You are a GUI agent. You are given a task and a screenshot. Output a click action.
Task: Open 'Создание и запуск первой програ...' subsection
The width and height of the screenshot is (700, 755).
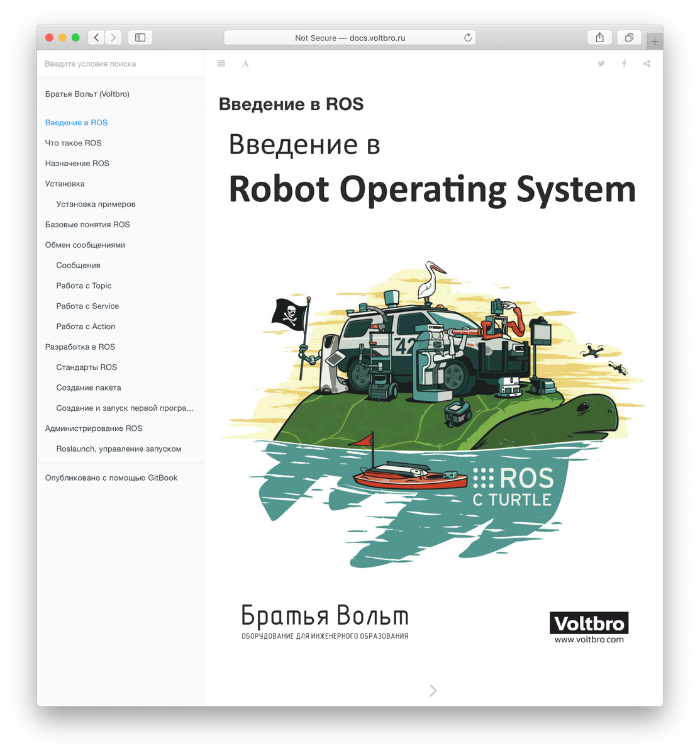[x=120, y=408]
